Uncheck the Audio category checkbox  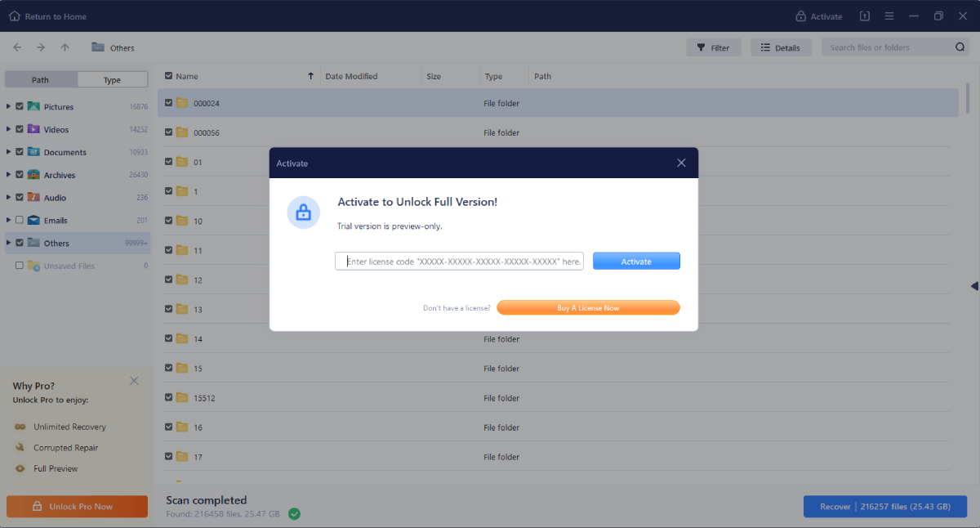(x=20, y=197)
